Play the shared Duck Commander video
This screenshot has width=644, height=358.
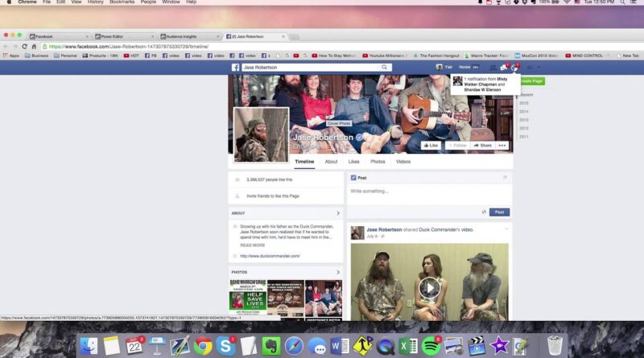tap(430, 286)
